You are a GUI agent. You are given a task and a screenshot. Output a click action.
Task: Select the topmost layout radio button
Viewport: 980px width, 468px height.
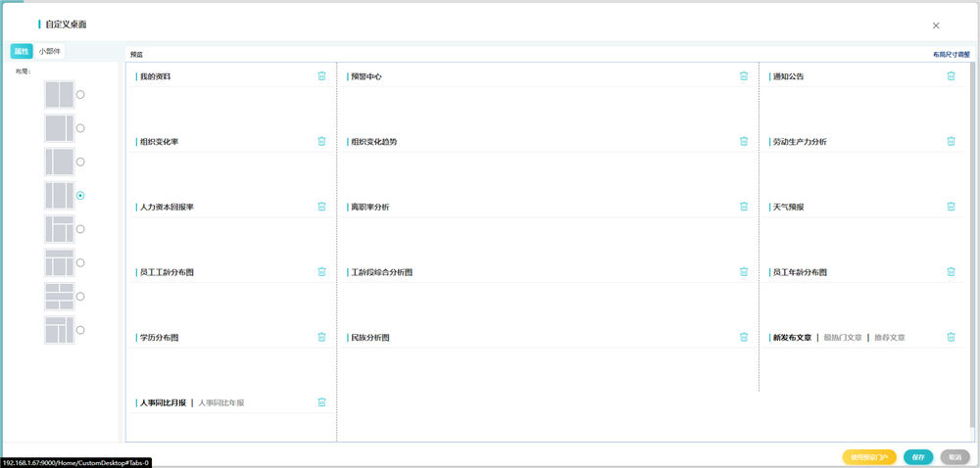[80, 95]
